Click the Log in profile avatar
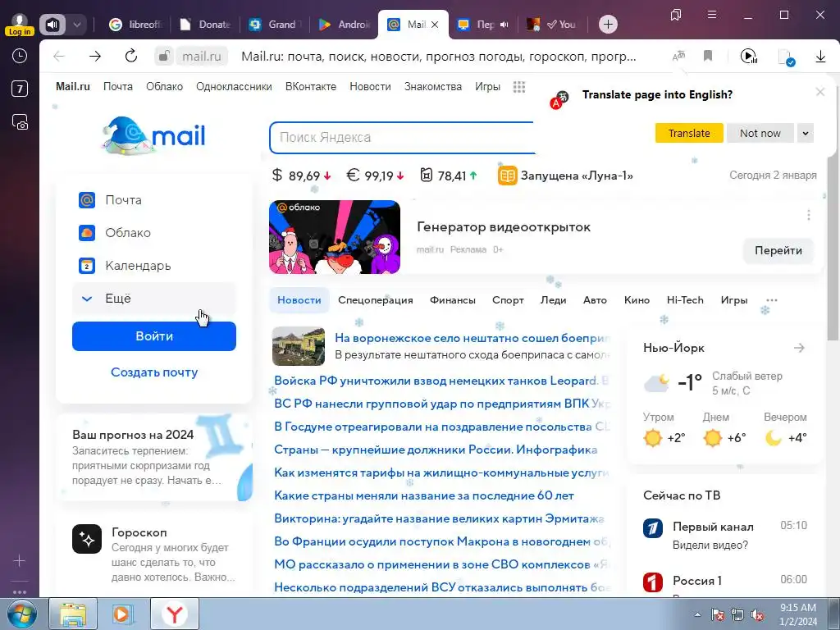 pos(20,24)
